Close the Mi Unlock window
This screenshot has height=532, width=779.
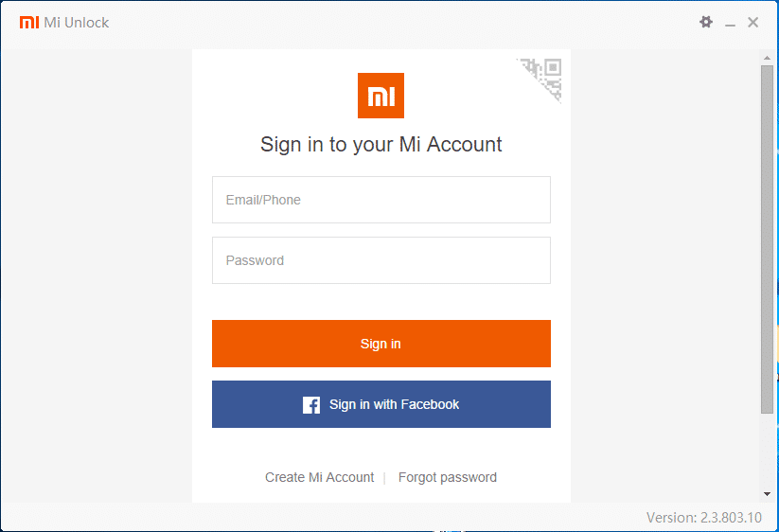(753, 23)
